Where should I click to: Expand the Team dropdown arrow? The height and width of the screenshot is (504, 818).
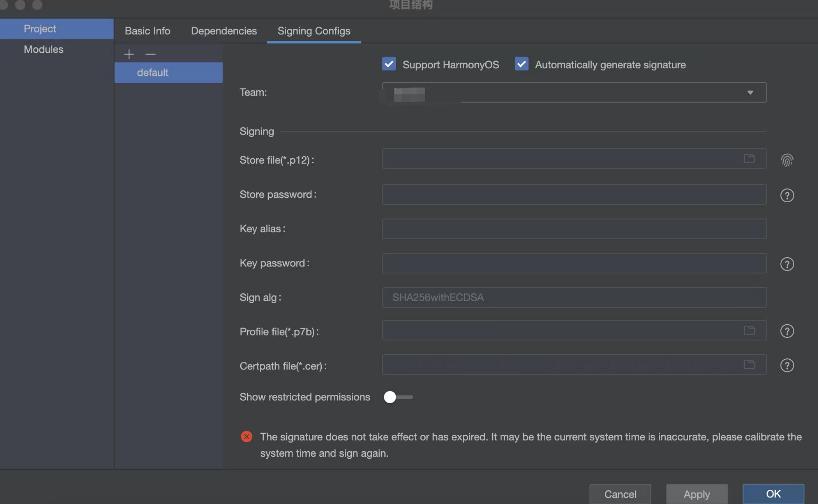coord(750,93)
